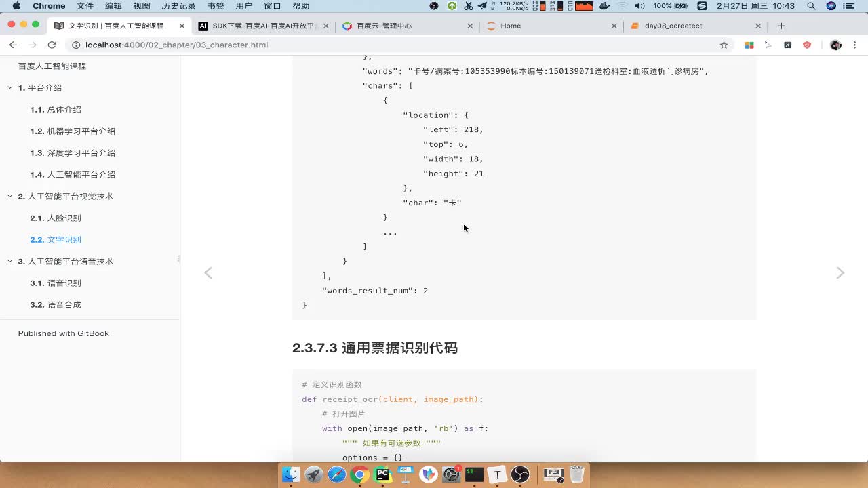
Task: Switch to the SDK下载 browser tab
Action: (x=264, y=26)
